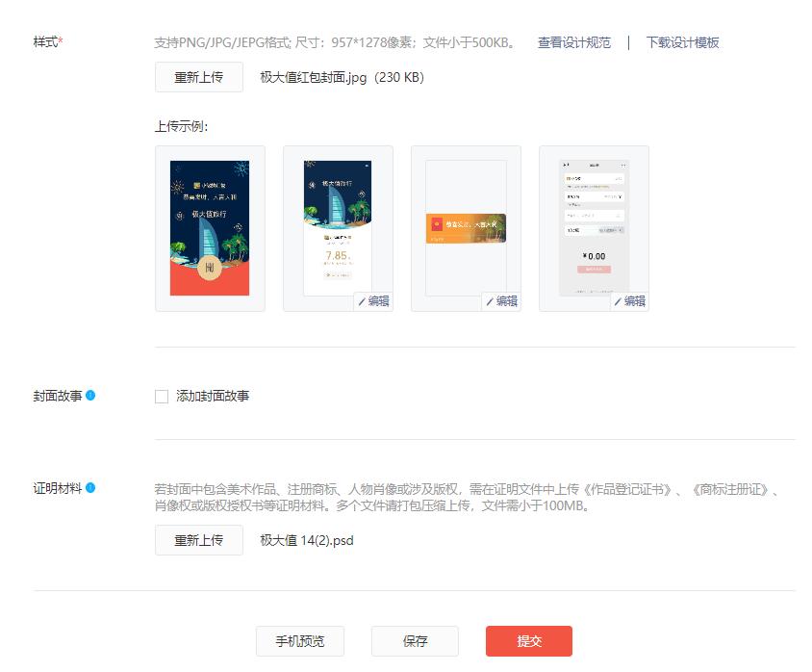Click the 极大值红包封面.jpg file name
Viewport: 812px width, 672px height.
pyautogui.click(x=316, y=77)
